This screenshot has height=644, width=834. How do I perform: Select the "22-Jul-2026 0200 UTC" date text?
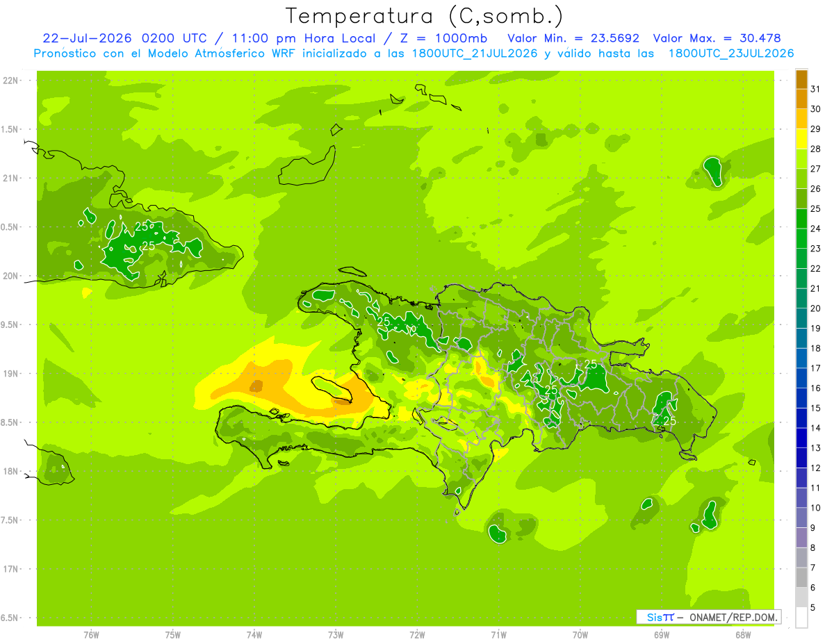[x=124, y=38]
